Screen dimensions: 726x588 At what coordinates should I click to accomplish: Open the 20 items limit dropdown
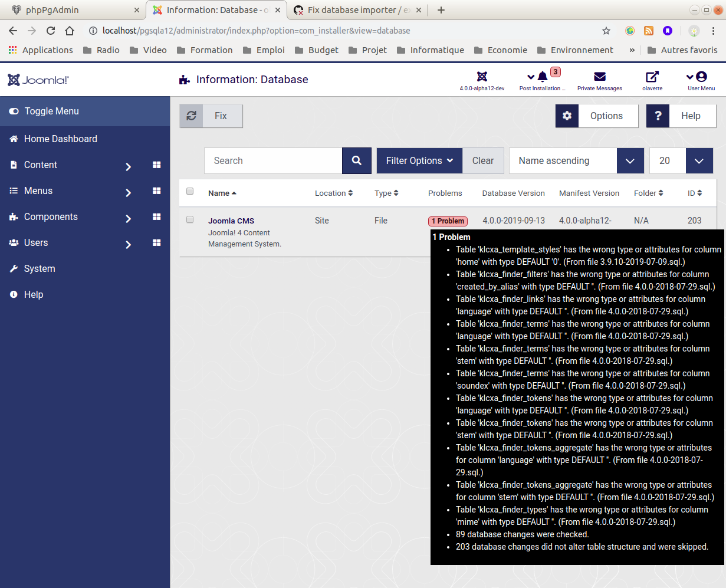(681, 160)
